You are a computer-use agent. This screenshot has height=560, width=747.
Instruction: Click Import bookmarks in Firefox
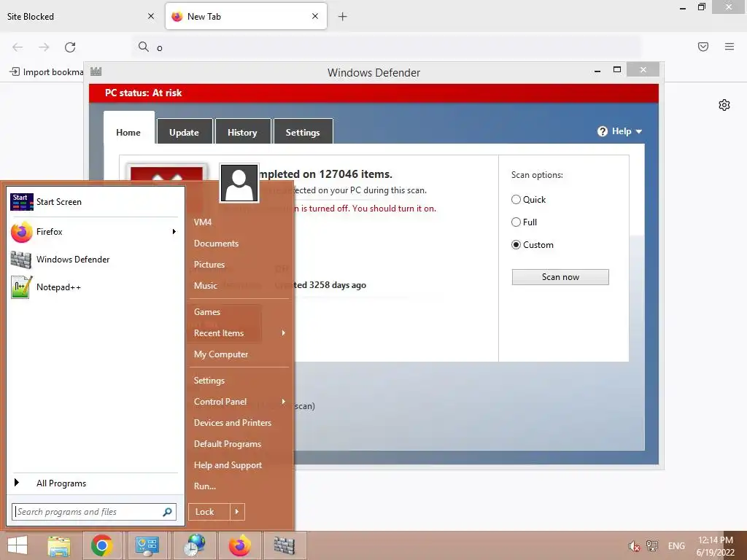[x=46, y=72]
